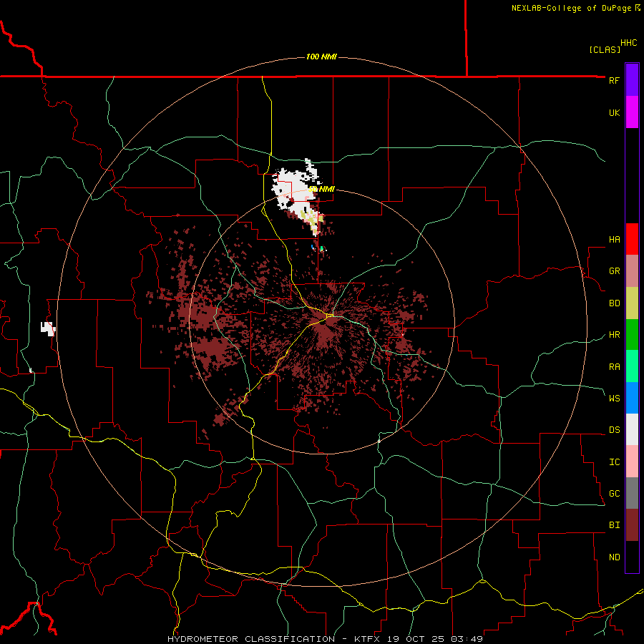Click the HR legend label
The width and height of the screenshot is (644, 644).
pyautogui.click(x=614, y=335)
